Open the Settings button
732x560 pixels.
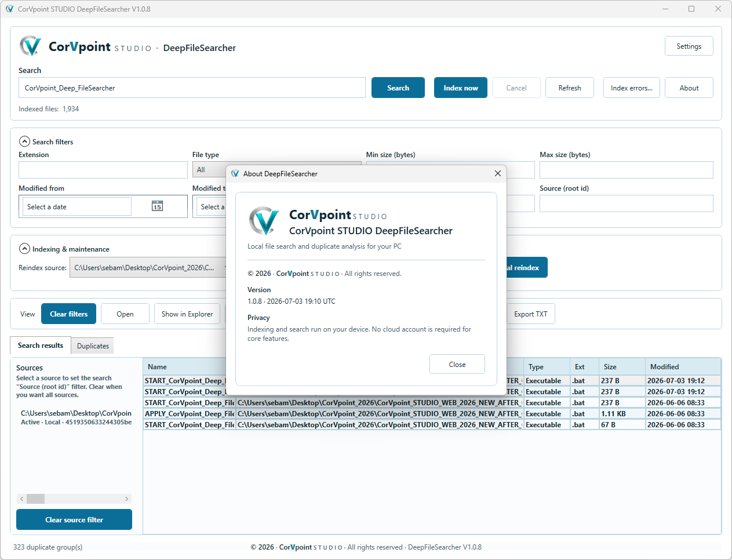[x=689, y=46]
